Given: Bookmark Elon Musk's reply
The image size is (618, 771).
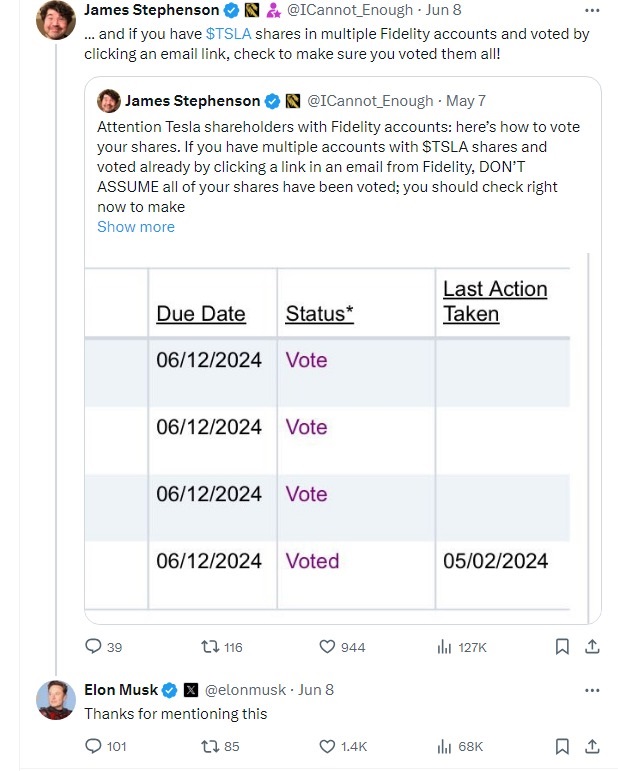Looking at the screenshot, I should tap(563, 746).
